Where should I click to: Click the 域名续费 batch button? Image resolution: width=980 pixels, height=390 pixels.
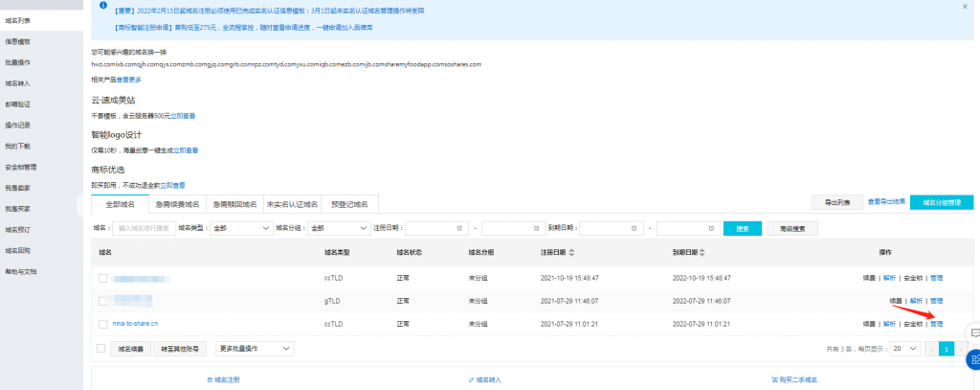tap(130, 349)
